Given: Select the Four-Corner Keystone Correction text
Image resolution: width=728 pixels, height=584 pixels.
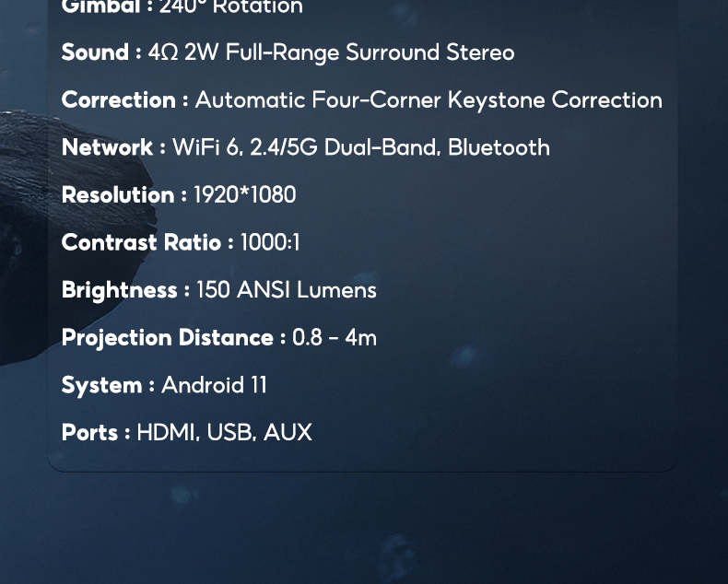Looking at the screenshot, I should pos(428,99).
